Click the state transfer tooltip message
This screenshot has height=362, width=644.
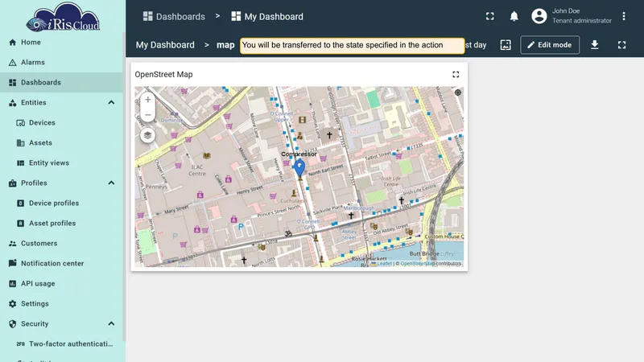pos(353,46)
